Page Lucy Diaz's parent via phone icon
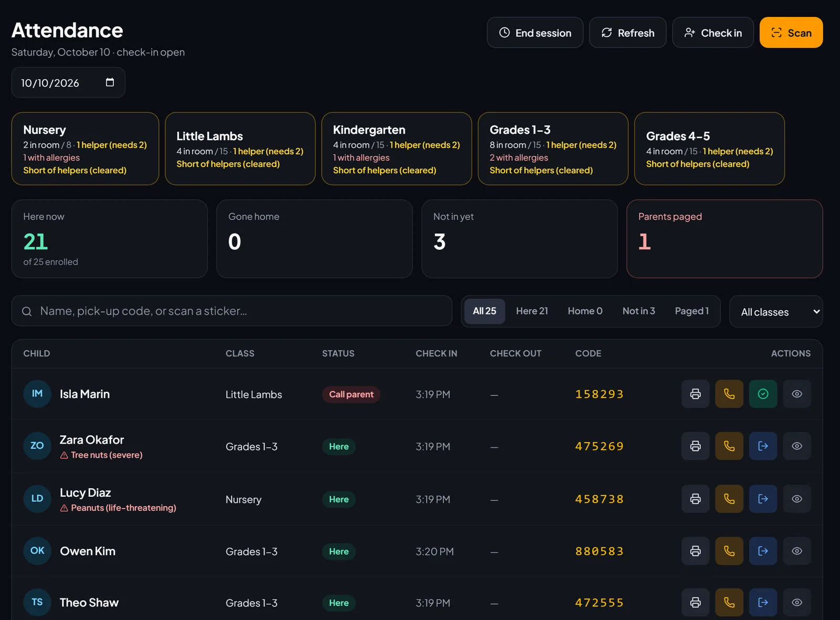 pyautogui.click(x=729, y=499)
